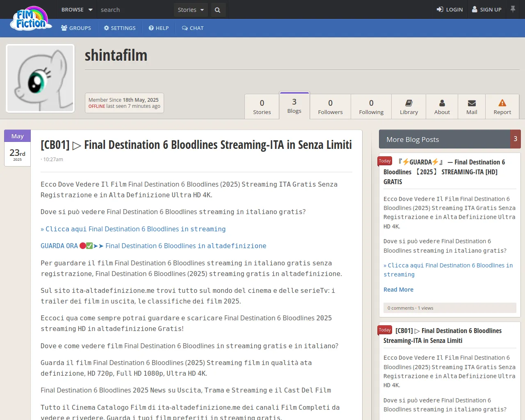The image size is (525, 420).
Task: Open the Following tab
Action: 371,107
